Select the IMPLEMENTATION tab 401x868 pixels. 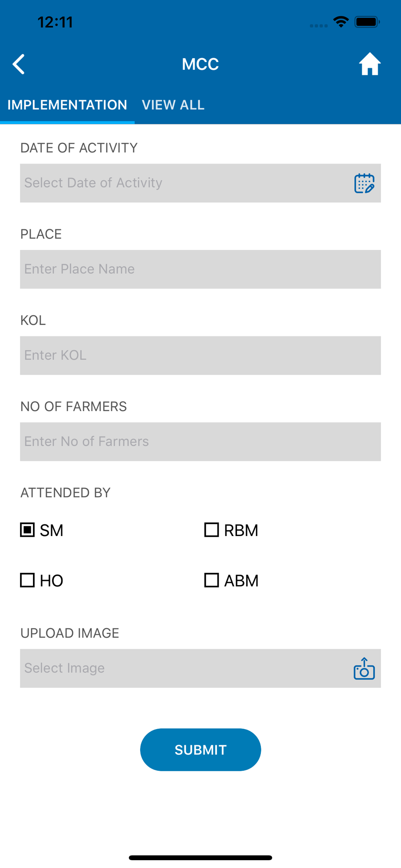click(67, 105)
